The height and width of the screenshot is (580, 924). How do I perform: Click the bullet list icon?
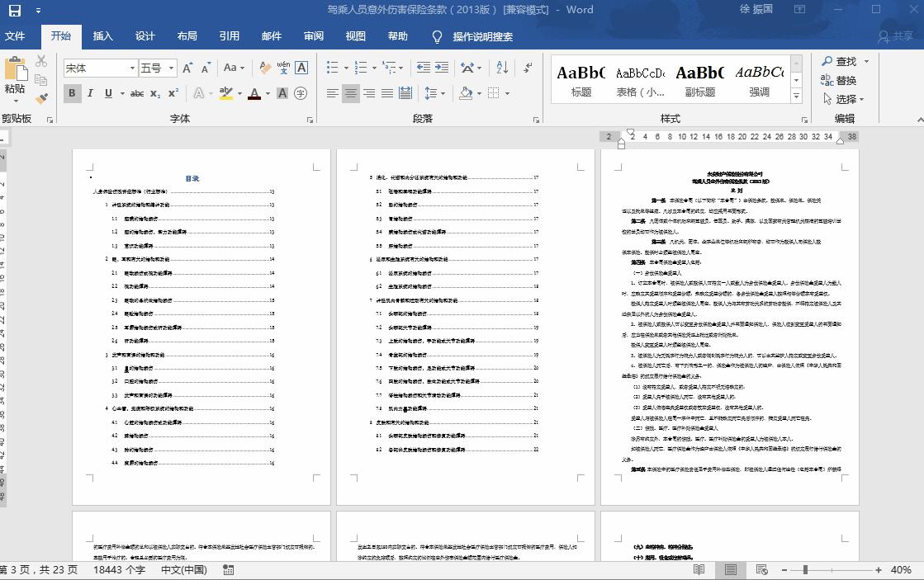332,68
